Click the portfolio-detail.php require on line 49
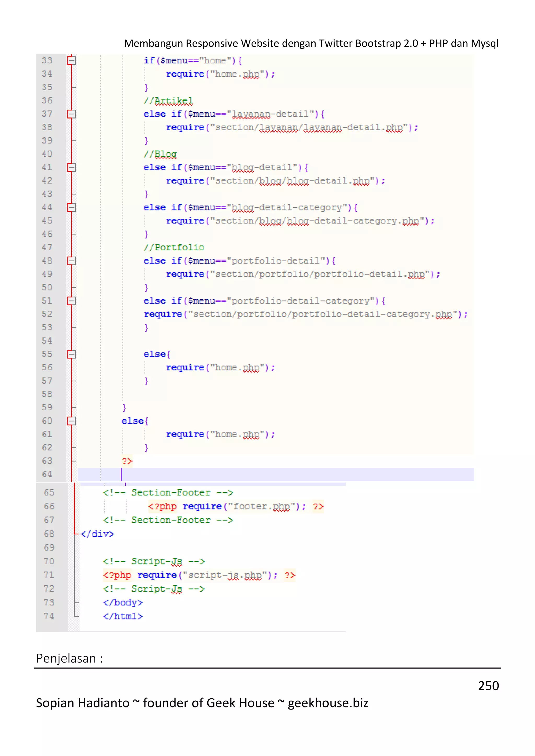 point(303,274)
